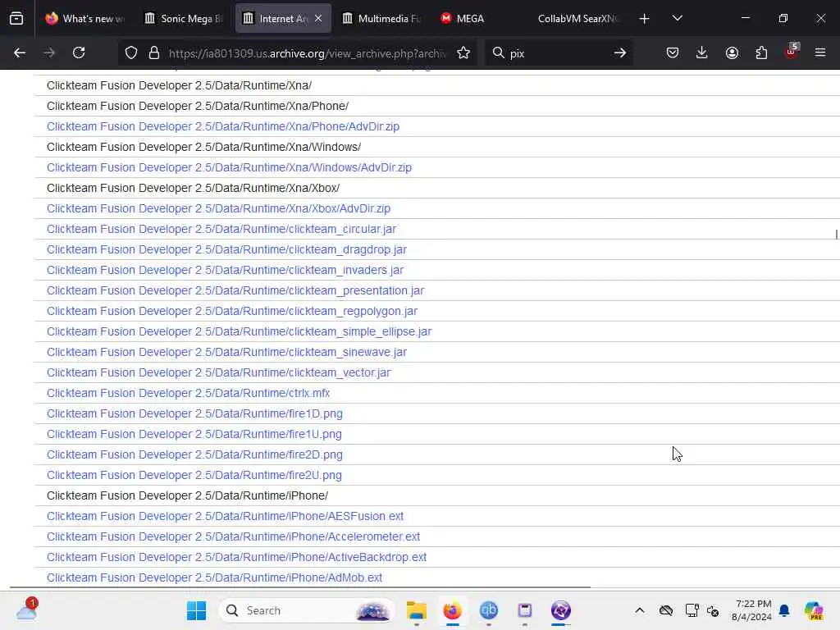This screenshot has width=840, height=630.
Task: Submit the search with the arrow button
Action: coord(620,52)
